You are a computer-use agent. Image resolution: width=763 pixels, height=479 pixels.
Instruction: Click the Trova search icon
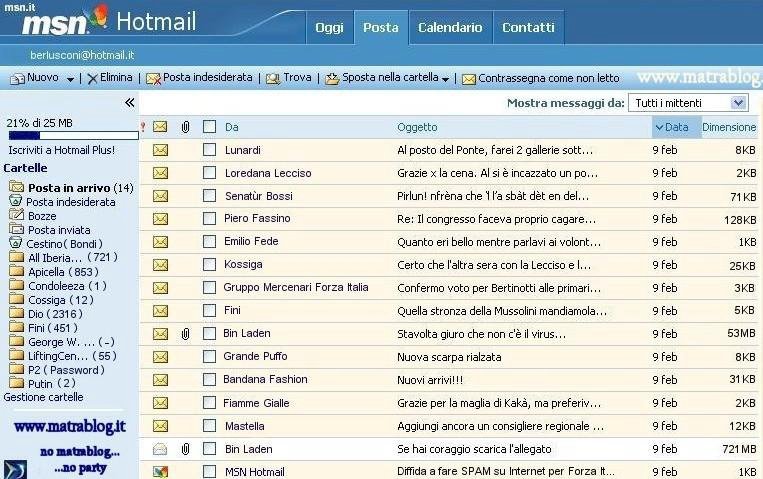tap(273, 78)
